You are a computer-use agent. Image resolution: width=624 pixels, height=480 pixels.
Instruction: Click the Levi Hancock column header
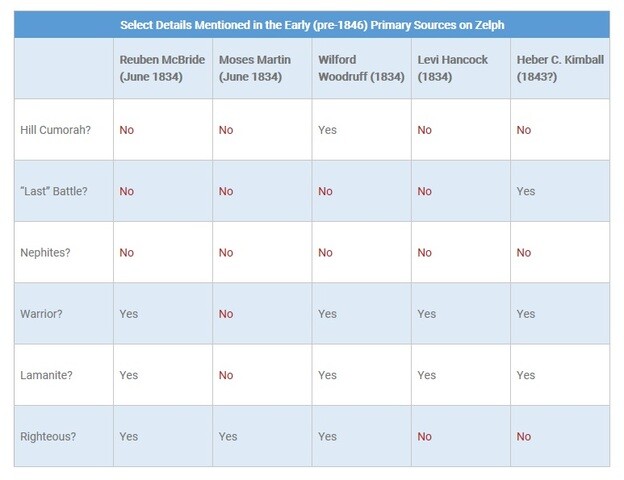(x=452, y=67)
